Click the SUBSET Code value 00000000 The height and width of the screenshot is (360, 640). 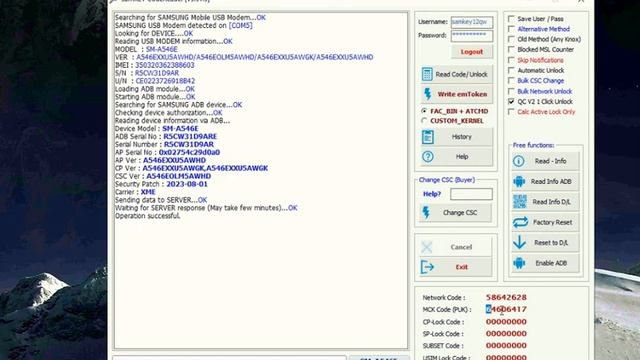click(506, 345)
